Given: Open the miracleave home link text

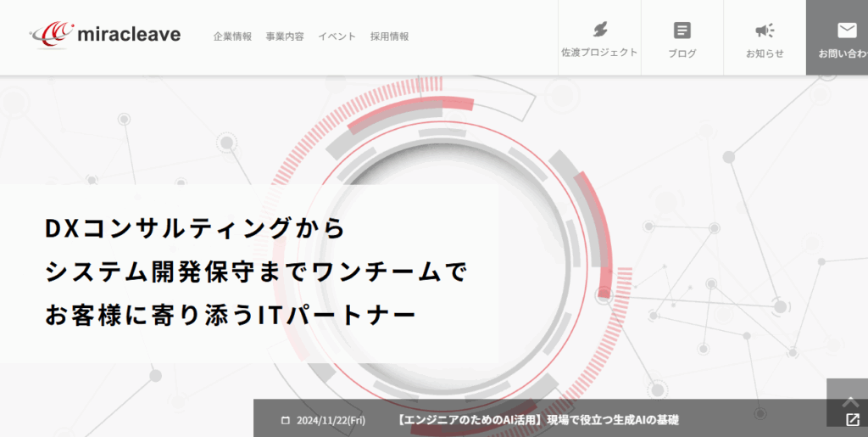Looking at the screenshot, I should click(x=129, y=35).
